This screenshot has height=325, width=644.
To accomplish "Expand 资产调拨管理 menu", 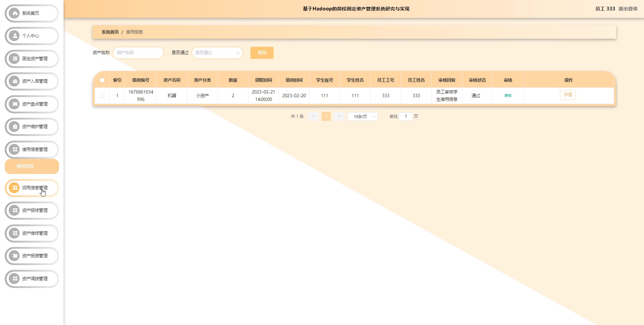I will 32,279.
